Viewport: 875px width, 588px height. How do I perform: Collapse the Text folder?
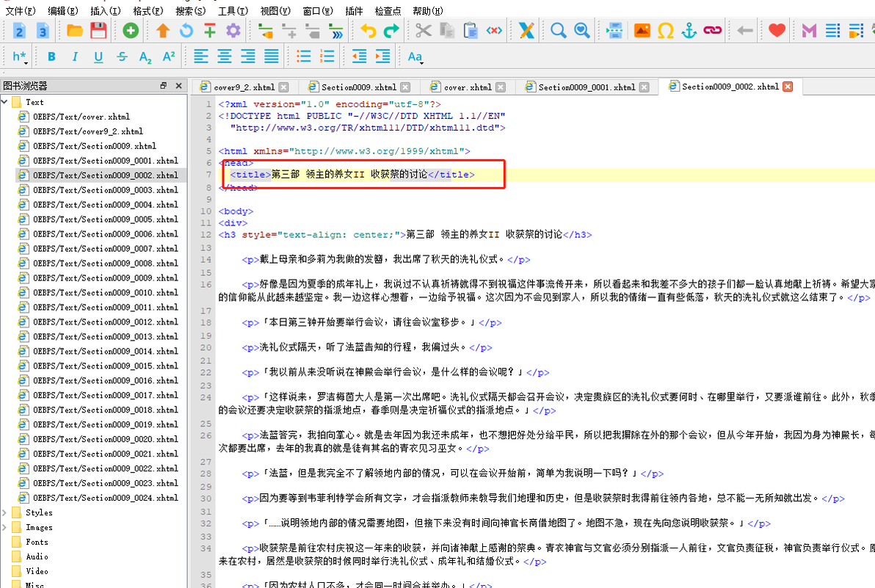point(4,102)
